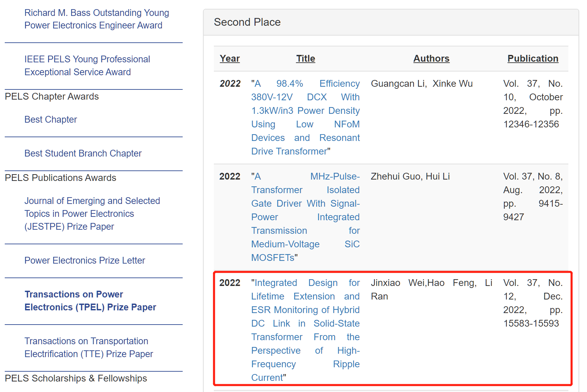Click the Title column header
The image size is (587, 392).
305,59
